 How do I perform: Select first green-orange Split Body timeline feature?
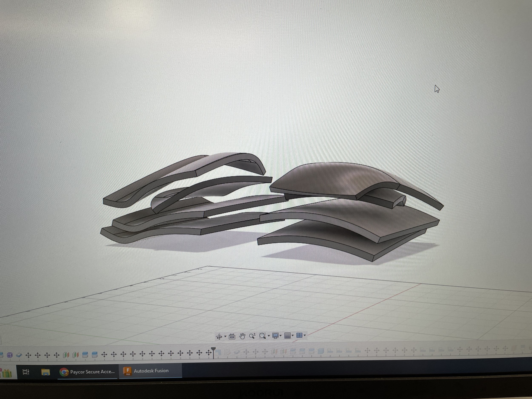(66, 355)
